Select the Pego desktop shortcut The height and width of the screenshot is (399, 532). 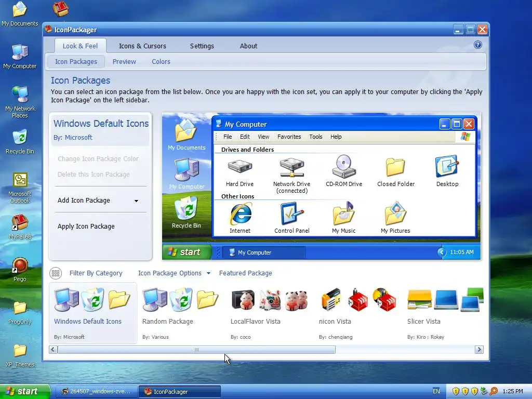(x=20, y=270)
